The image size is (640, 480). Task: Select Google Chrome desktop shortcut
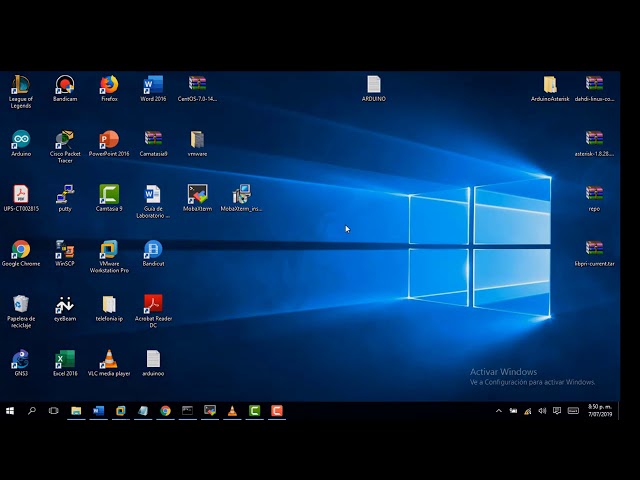point(21,253)
